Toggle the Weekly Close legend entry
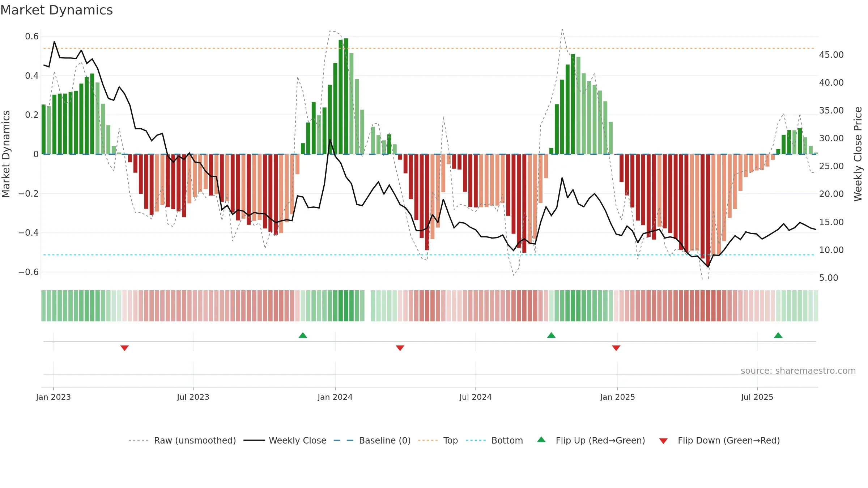868x488 pixels. pyautogui.click(x=285, y=440)
